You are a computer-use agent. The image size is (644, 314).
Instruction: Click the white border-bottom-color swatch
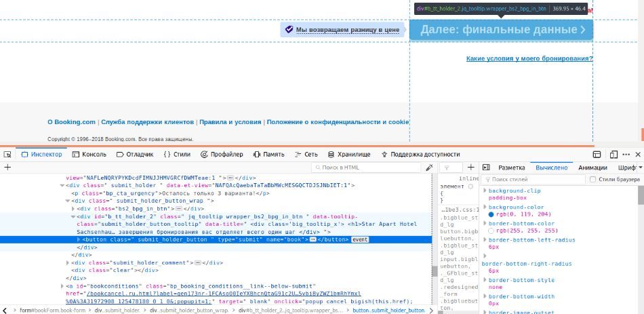click(491, 231)
